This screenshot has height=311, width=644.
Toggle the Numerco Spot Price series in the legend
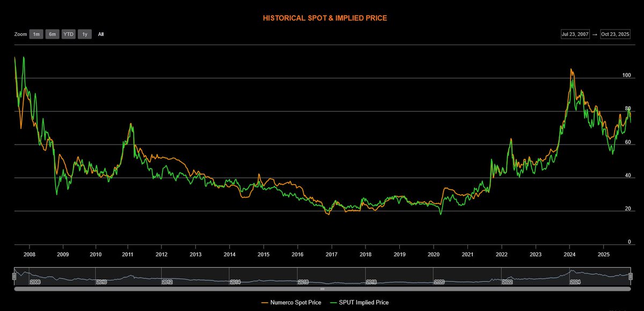(x=291, y=302)
